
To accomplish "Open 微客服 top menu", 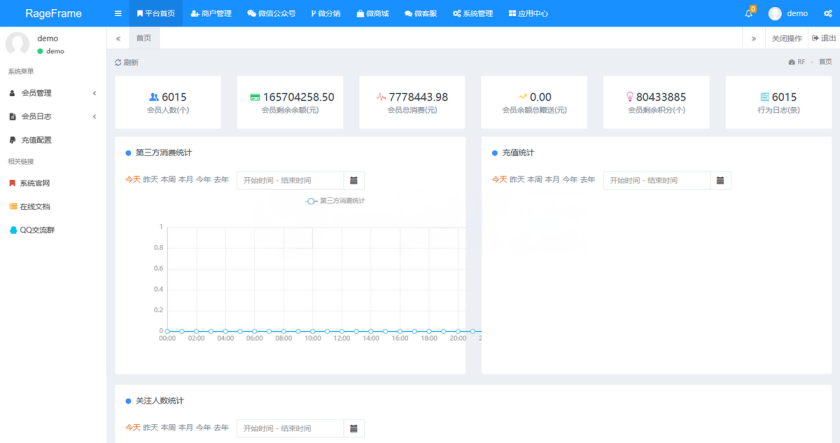I will (x=421, y=13).
